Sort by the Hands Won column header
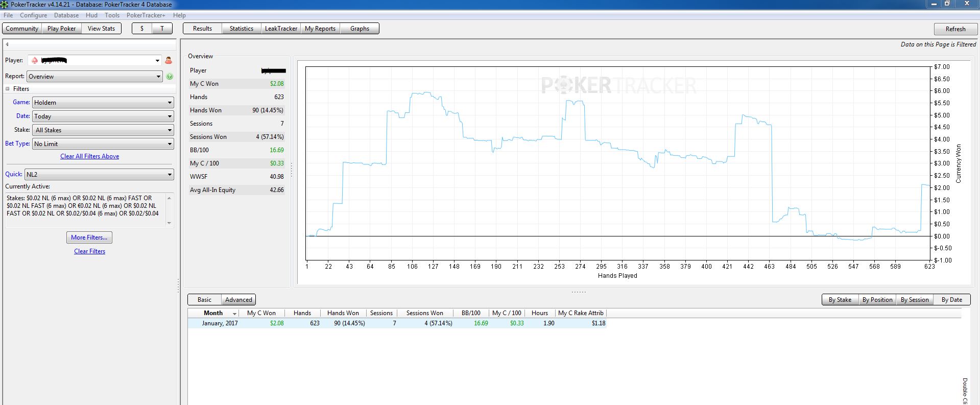The image size is (980, 405). [x=343, y=313]
